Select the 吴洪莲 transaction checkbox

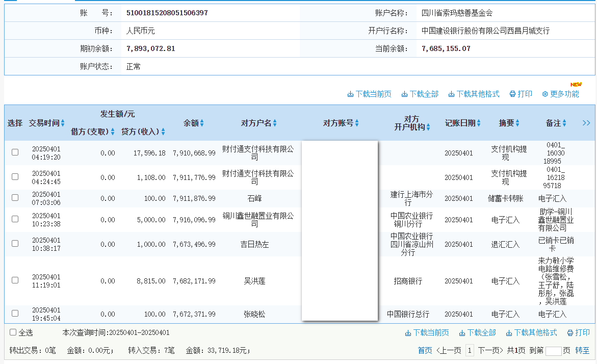click(x=15, y=280)
